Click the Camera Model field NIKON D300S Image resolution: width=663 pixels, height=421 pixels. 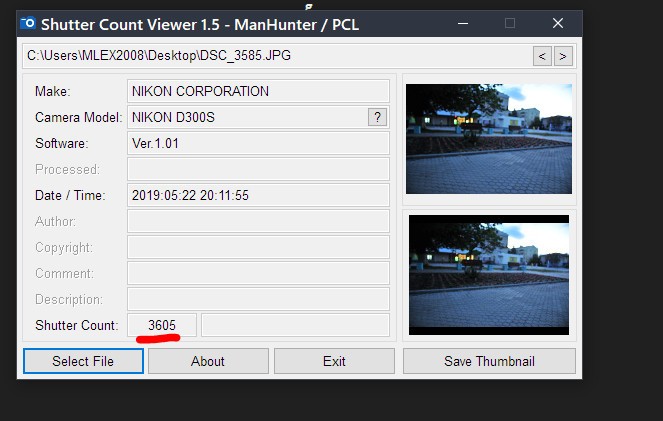[x=245, y=117]
